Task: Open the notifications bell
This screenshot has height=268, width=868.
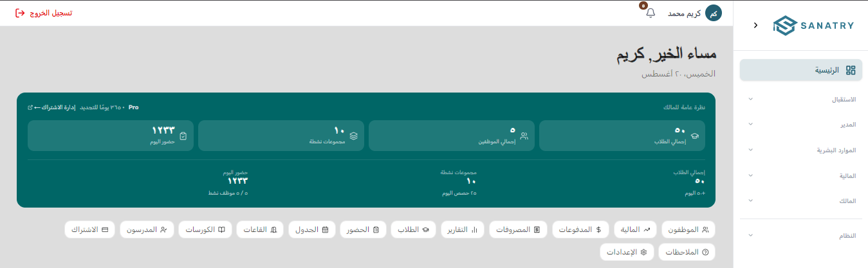Action: pos(651,13)
